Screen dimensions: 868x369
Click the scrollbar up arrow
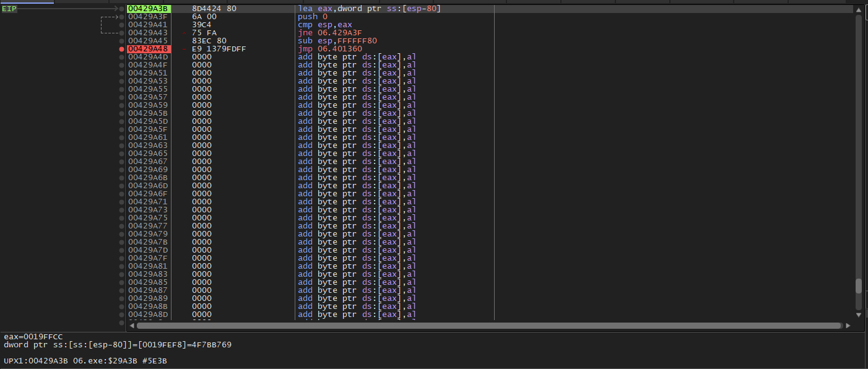(857, 9)
